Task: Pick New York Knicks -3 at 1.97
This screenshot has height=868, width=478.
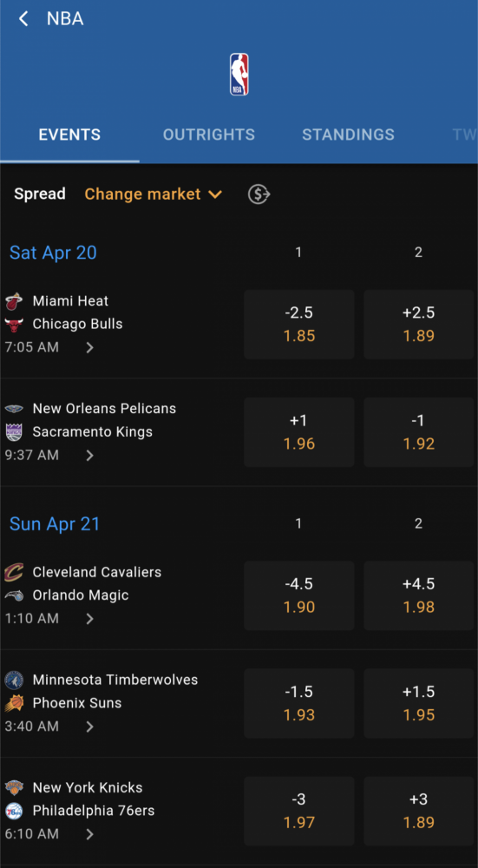Action: [x=298, y=811]
